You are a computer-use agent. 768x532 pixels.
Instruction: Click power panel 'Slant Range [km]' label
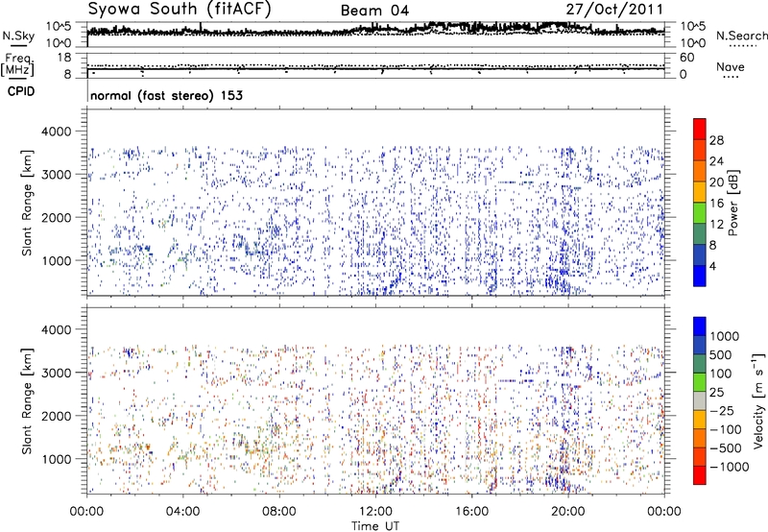coord(27,204)
